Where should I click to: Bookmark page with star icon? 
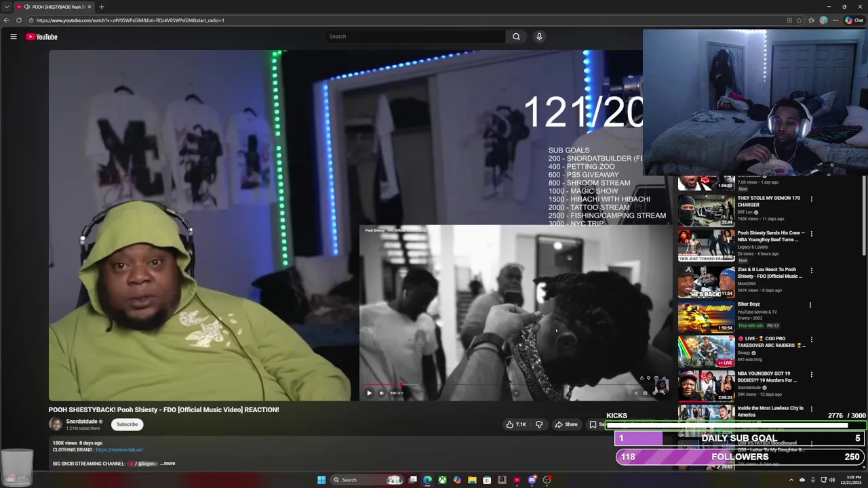point(800,20)
